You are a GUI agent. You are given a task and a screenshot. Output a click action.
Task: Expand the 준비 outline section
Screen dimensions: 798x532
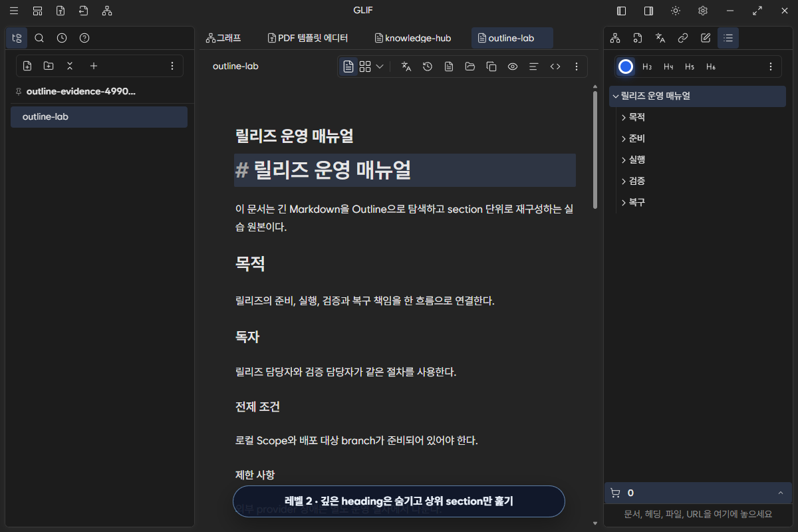coord(623,138)
